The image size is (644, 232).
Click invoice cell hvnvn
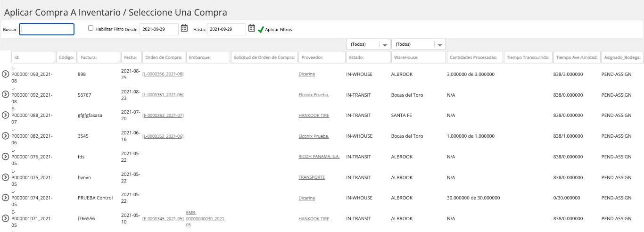[85, 177]
